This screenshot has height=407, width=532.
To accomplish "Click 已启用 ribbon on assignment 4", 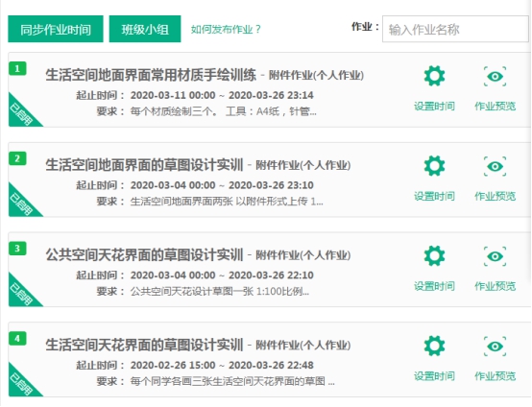I will tap(20, 383).
